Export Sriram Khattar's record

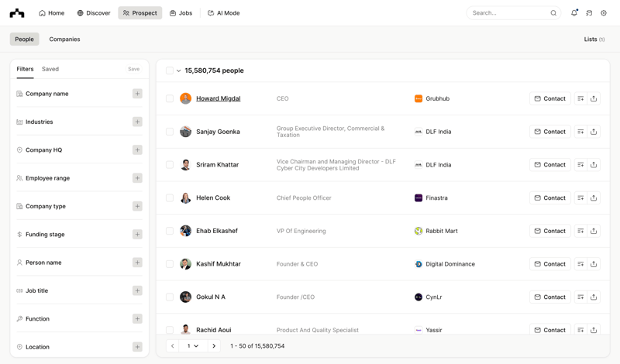(x=594, y=165)
